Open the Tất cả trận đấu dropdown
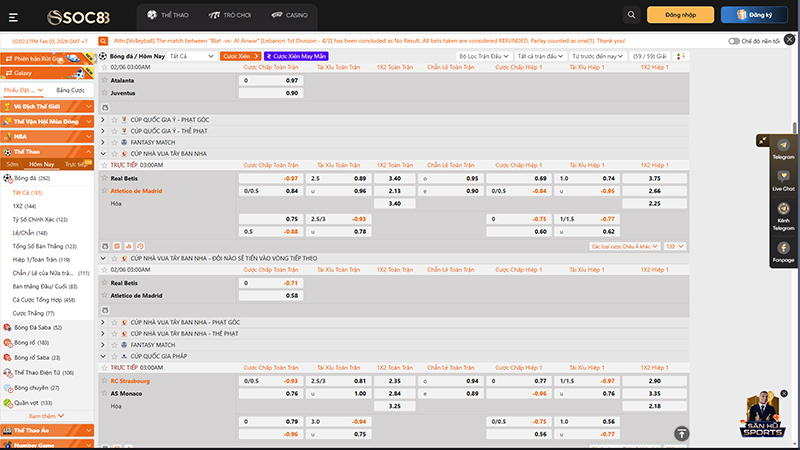The height and width of the screenshot is (450, 800). click(x=541, y=57)
